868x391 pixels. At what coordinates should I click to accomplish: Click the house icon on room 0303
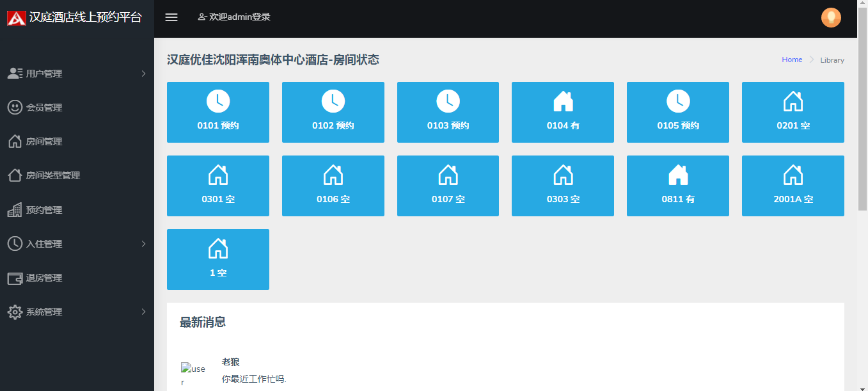click(563, 174)
